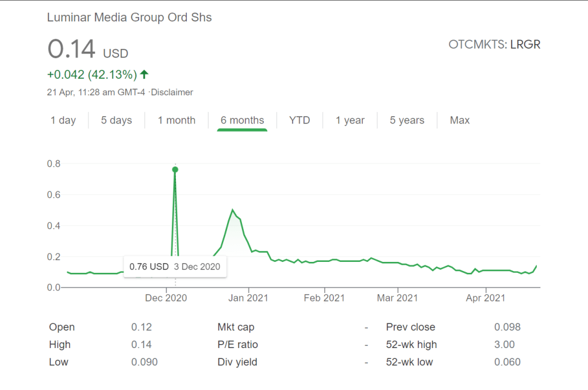The width and height of the screenshot is (588, 390).
Task: Click the Mkt cap label
Action: 236,327
